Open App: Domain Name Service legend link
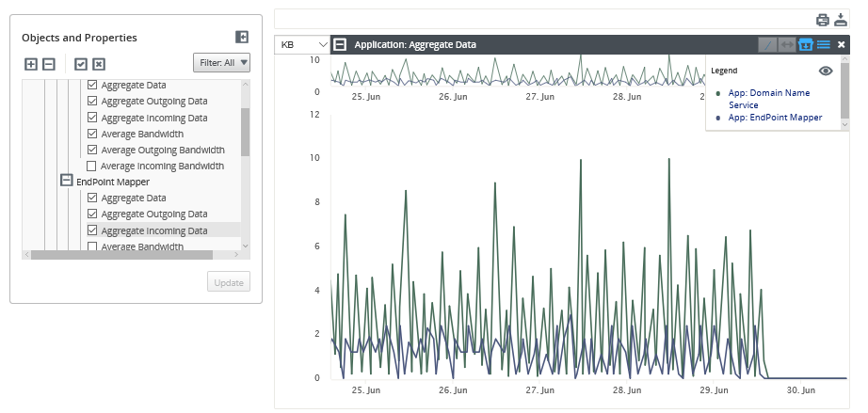Image resolution: width=868 pixels, height=413 pixels. point(769,99)
